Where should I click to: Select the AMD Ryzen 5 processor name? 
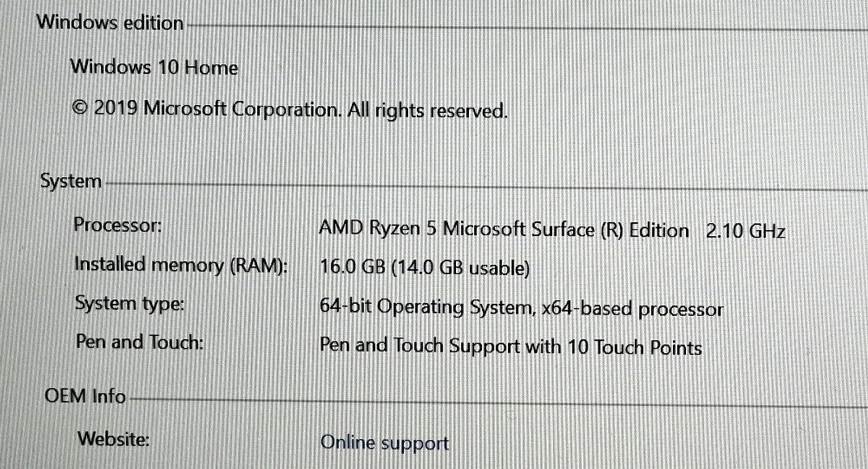[x=377, y=228]
